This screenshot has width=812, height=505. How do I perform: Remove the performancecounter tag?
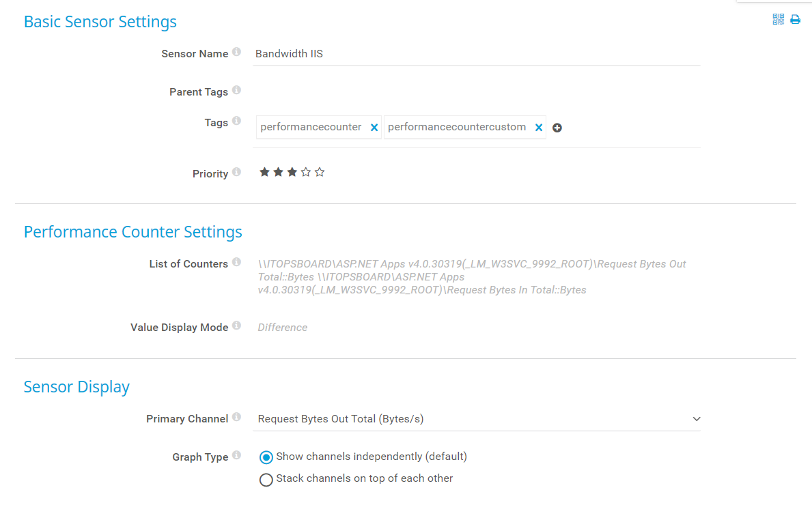[374, 128]
